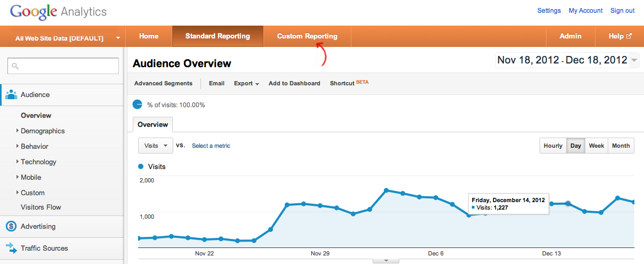The width and height of the screenshot is (644, 264).
Task: Click the blue percent-of-visits pie icon
Action: pos(137,105)
